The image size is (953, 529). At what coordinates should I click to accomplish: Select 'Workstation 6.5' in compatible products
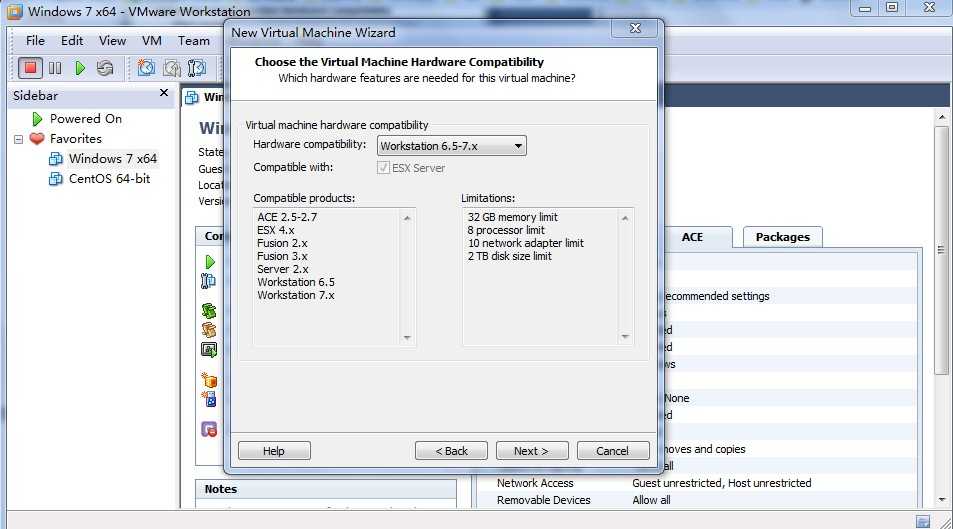(x=295, y=282)
